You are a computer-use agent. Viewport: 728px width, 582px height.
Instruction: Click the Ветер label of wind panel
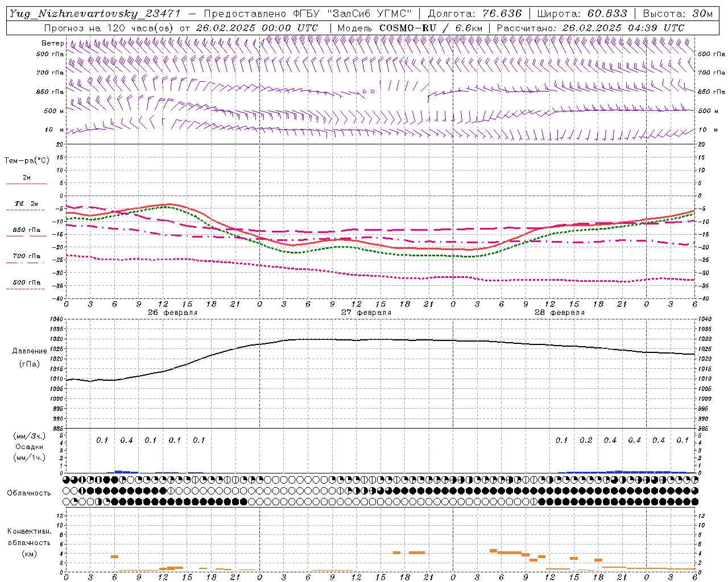pyautogui.click(x=52, y=43)
